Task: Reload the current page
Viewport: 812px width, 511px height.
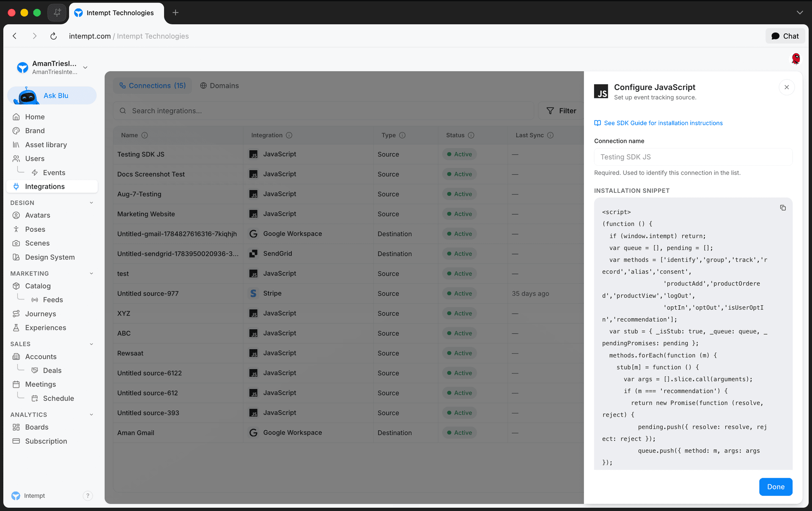Action: point(53,36)
